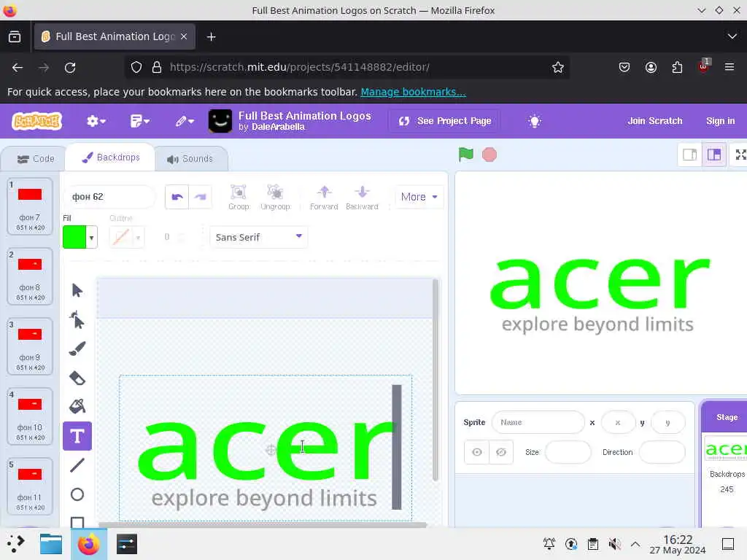Screen dimensions: 747x560
Task: Click the sprite Direction input field
Action: tap(662, 452)
